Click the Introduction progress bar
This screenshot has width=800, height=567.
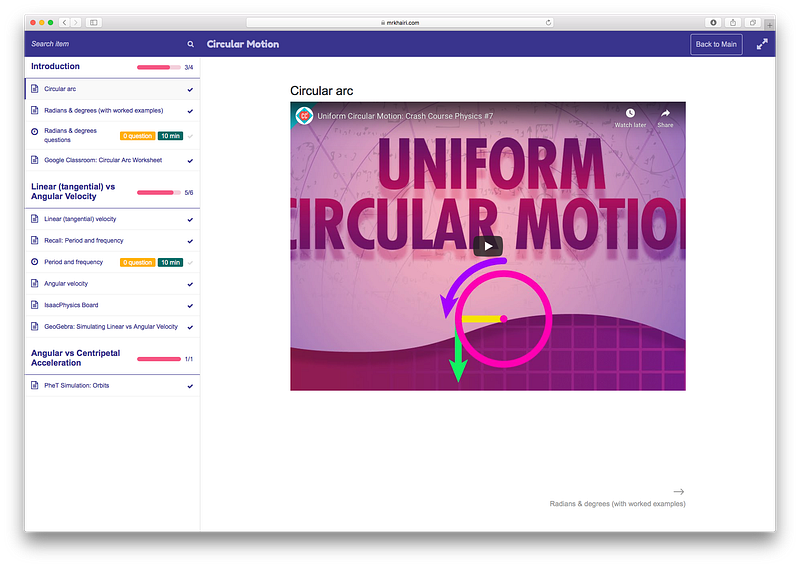[x=159, y=67]
